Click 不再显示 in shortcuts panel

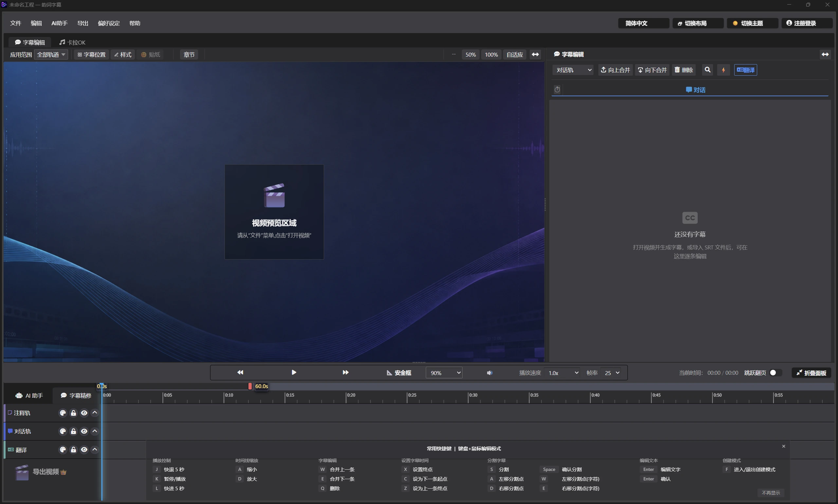pos(771,493)
